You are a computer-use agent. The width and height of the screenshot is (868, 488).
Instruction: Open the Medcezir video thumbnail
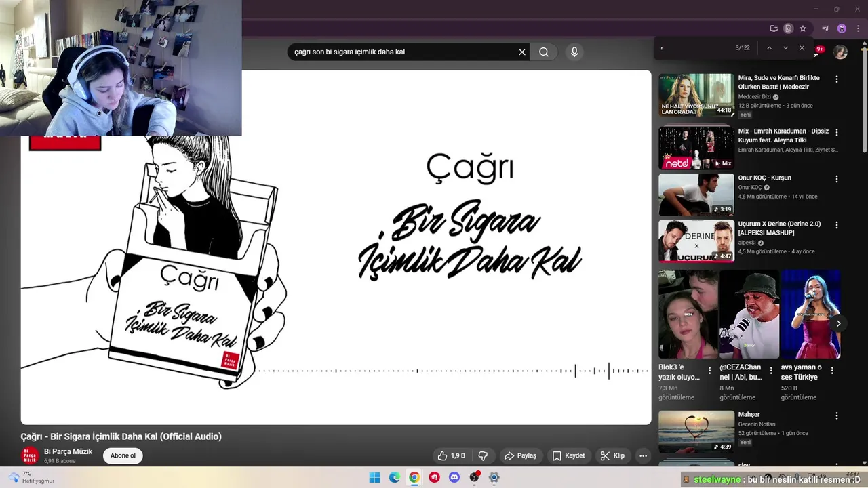click(x=696, y=95)
